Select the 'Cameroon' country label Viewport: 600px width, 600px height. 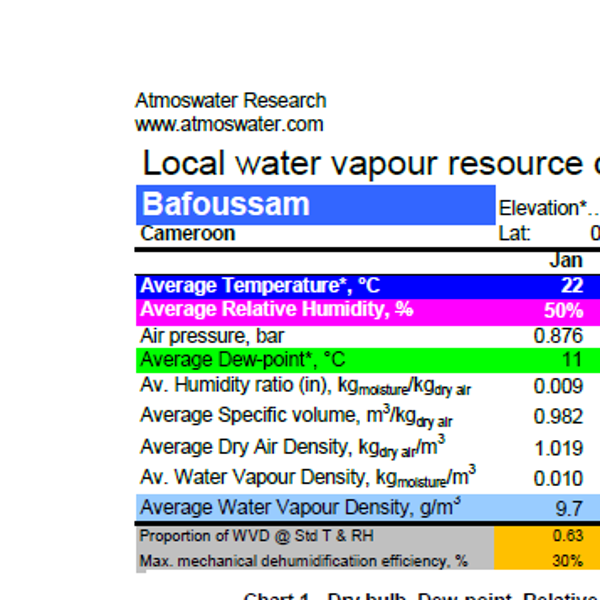point(188,233)
